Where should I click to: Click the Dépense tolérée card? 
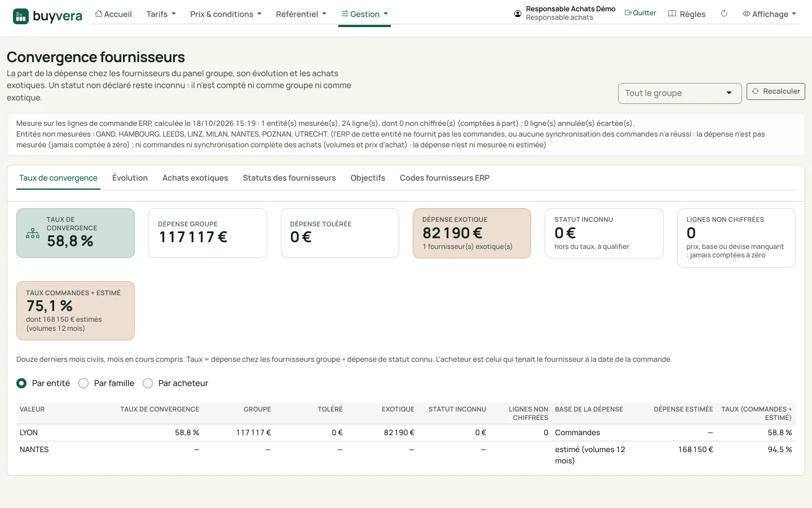pyautogui.click(x=340, y=233)
